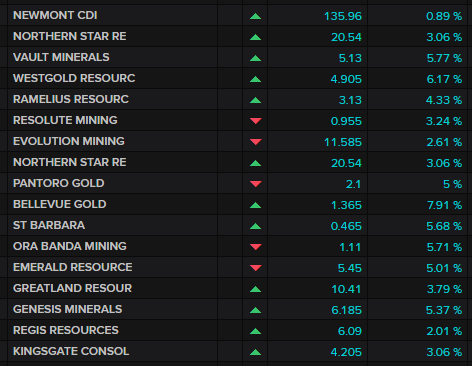
Task: Select the 2.01 % Regis Resources change
Action: [444, 331]
